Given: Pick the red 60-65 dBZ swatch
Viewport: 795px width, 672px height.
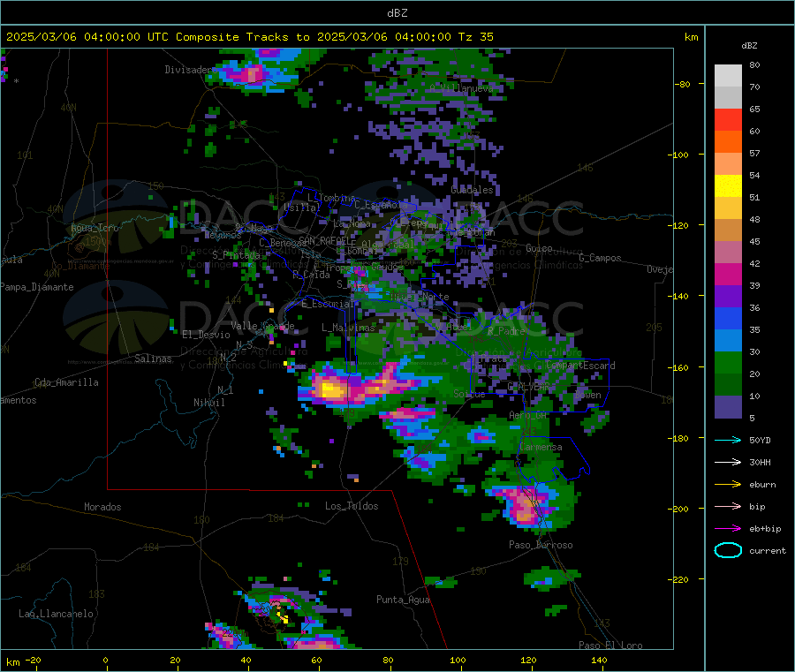Looking at the screenshot, I should [x=728, y=119].
